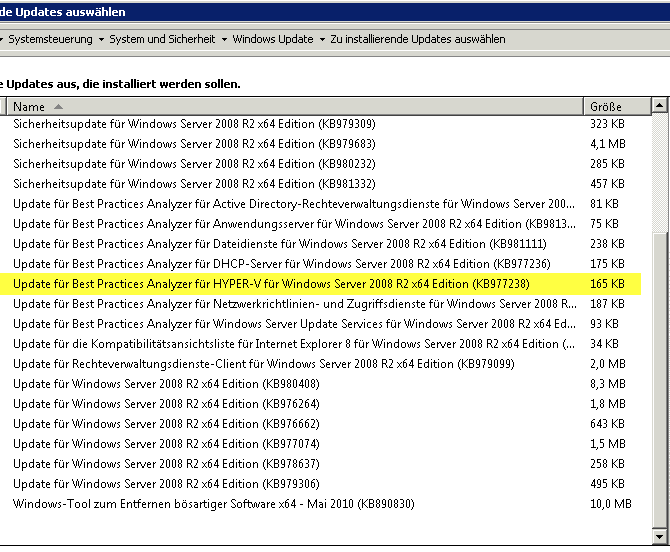Image resolution: width=670 pixels, height=552 pixels.
Task: Click System und Sicherheit breadcrumb
Action: tap(162, 39)
